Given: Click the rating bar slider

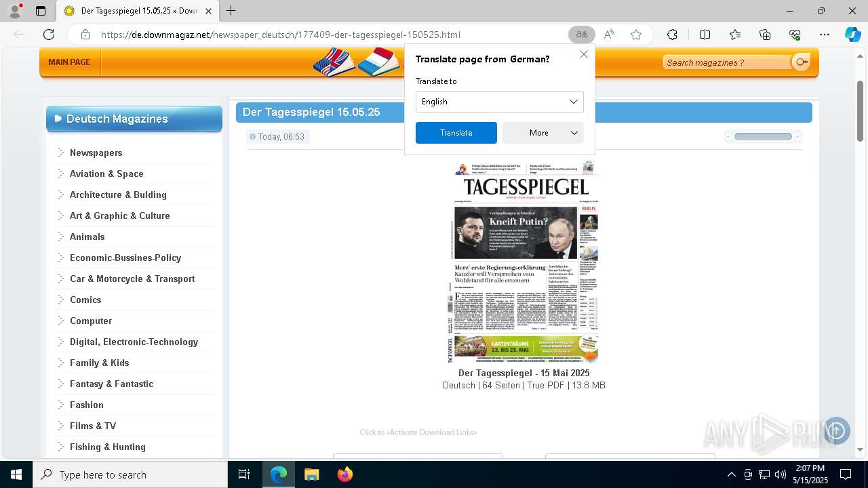Looking at the screenshot, I should pos(763,136).
